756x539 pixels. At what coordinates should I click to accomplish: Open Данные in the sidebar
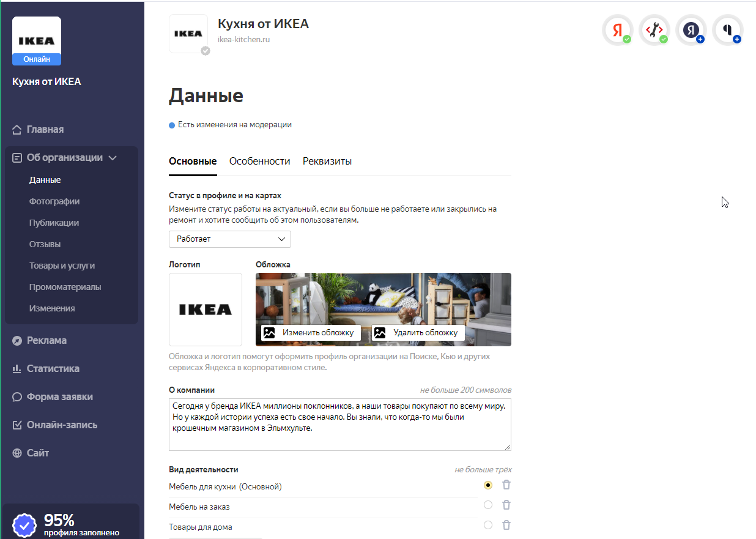pos(45,180)
